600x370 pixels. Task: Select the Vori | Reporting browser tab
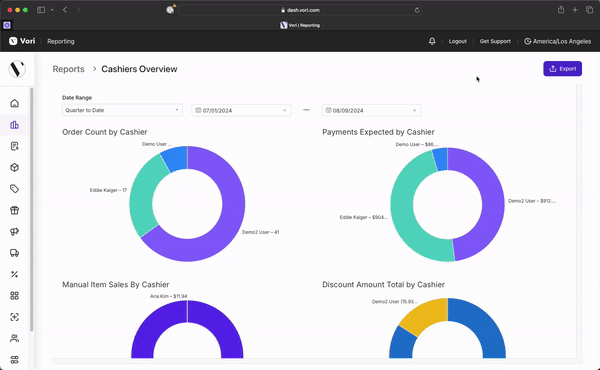tap(300, 25)
